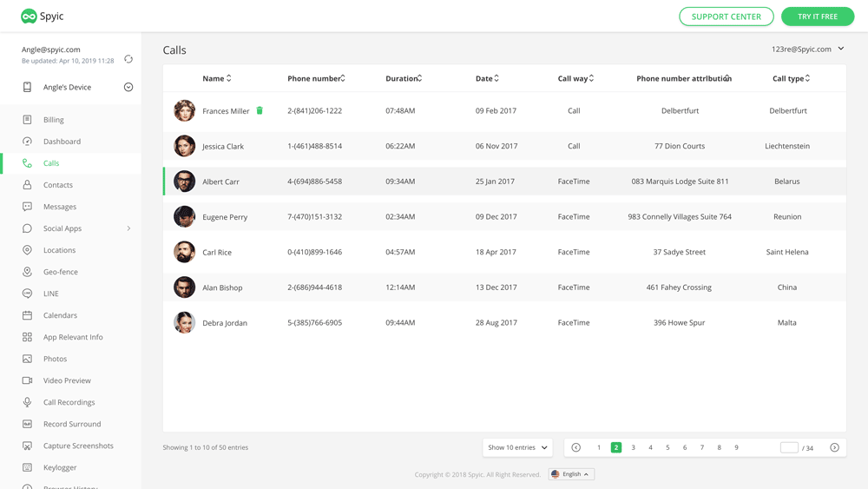Screen dimensions: 868x489
Task: Open Call Recordings in the sidebar
Action: [x=69, y=402]
